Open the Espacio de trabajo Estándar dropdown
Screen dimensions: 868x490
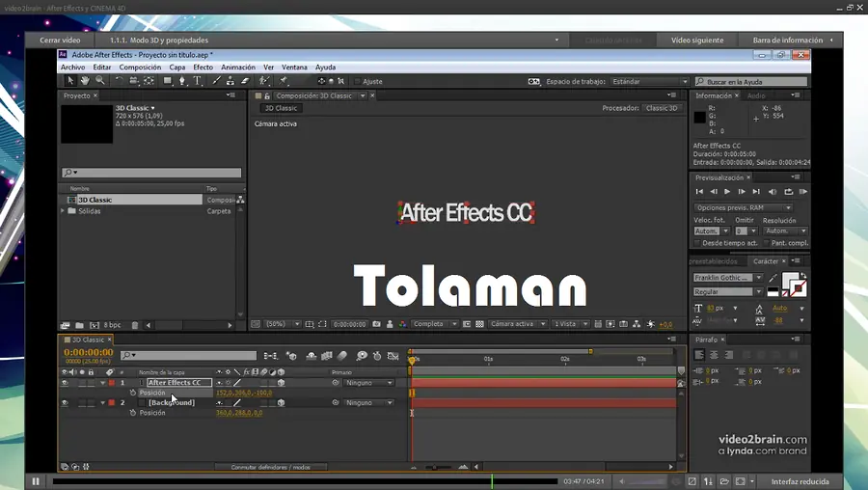coord(649,81)
